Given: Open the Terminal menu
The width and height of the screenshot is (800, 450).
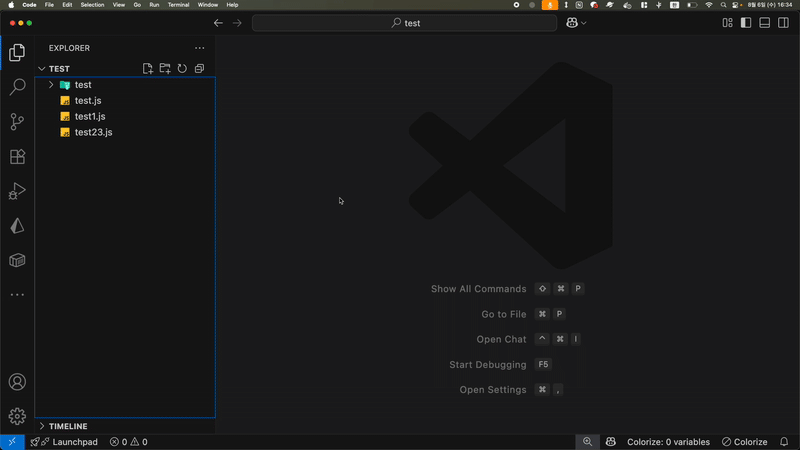Looking at the screenshot, I should (x=179, y=5).
